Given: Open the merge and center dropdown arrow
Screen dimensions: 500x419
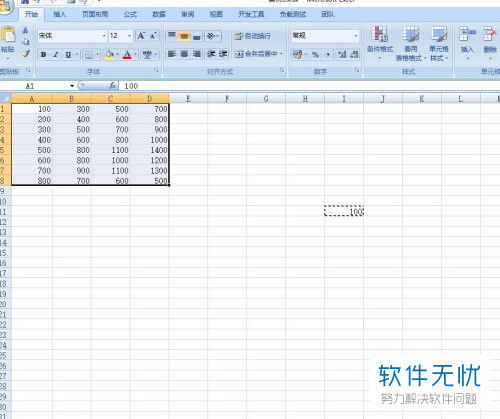Looking at the screenshot, I should tap(282, 54).
